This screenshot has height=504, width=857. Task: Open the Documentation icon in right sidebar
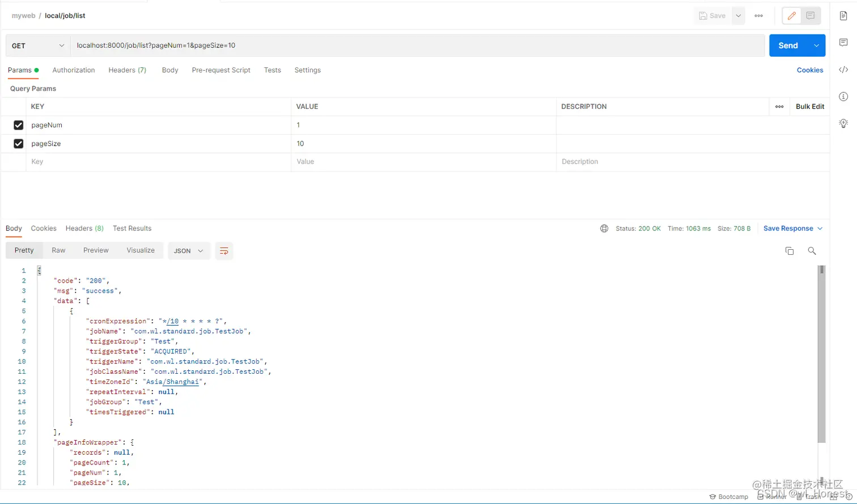pyautogui.click(x=843, y=16)
